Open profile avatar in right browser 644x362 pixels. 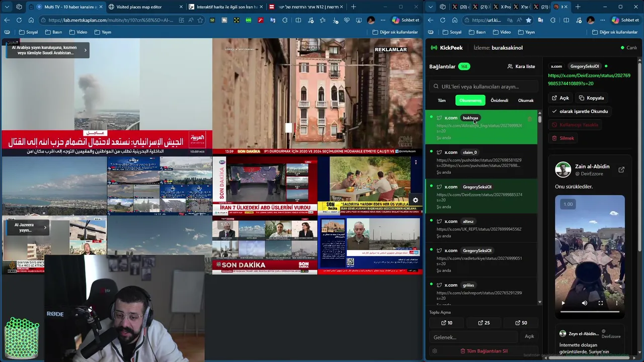click(x=591, y=20)
